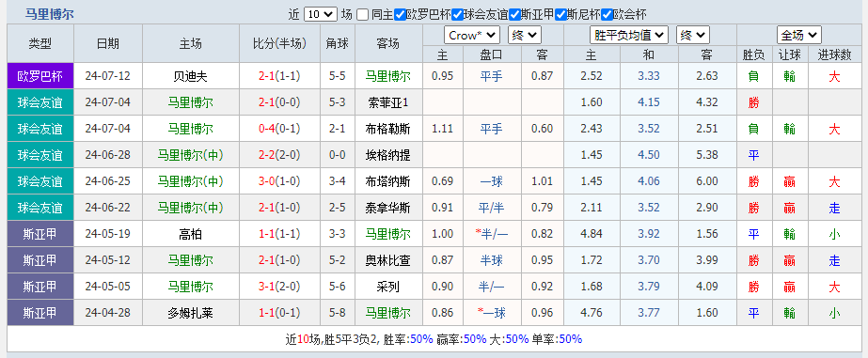Click the 布格勒斯 away team

click(388, 129)
